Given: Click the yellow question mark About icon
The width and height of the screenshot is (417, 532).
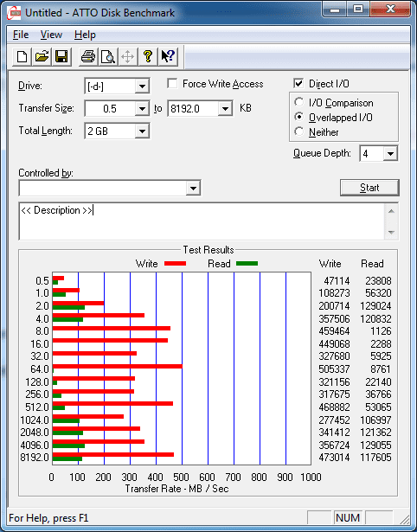Looking at the screenshot, I should pos(148,56).
